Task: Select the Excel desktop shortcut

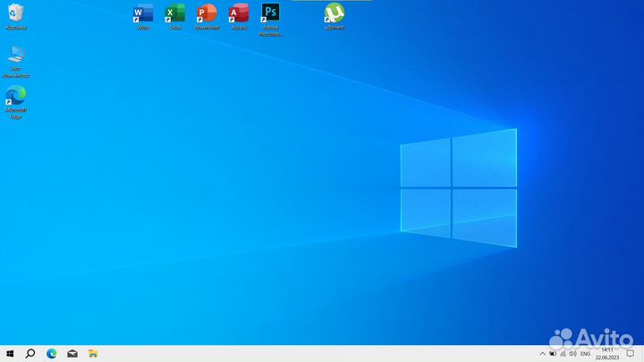Action: (175, 16)
